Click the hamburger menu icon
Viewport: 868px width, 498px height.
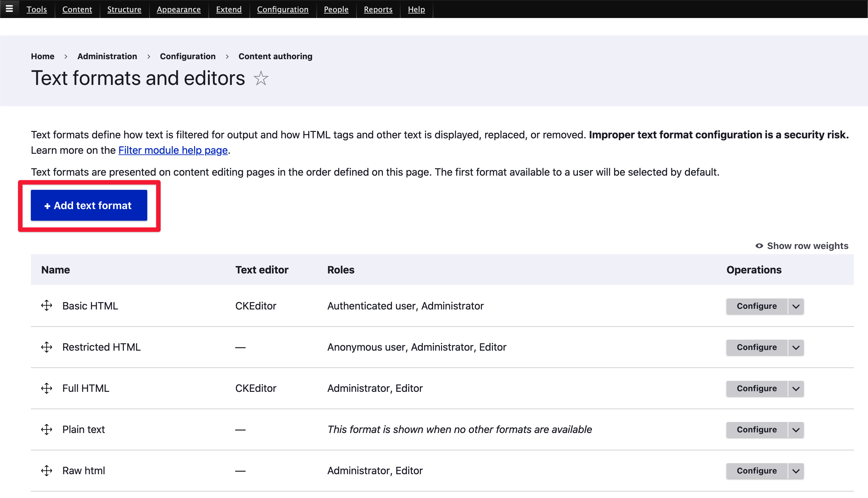pyautogui.click(x=9, y=9)
